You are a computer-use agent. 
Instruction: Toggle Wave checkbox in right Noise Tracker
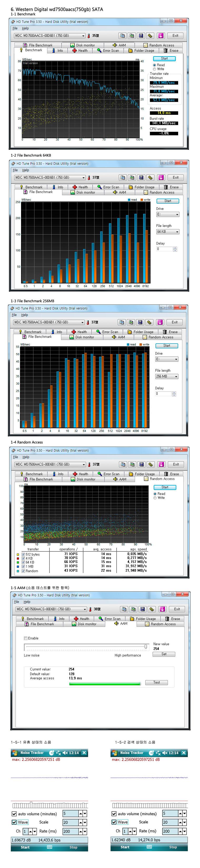[114, 822]
